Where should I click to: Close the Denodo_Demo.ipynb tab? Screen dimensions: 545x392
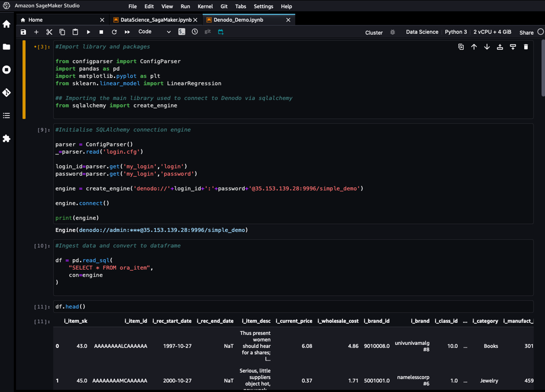tap(288, 20)
